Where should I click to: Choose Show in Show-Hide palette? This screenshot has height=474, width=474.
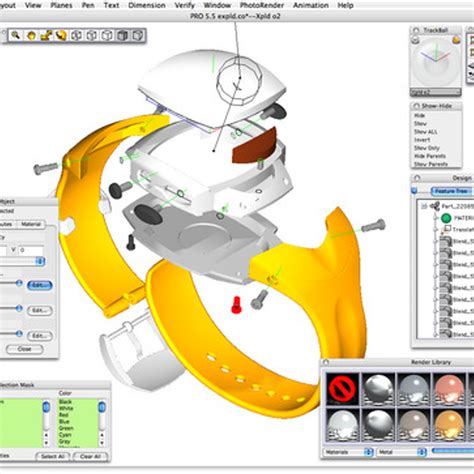[420, 124]
